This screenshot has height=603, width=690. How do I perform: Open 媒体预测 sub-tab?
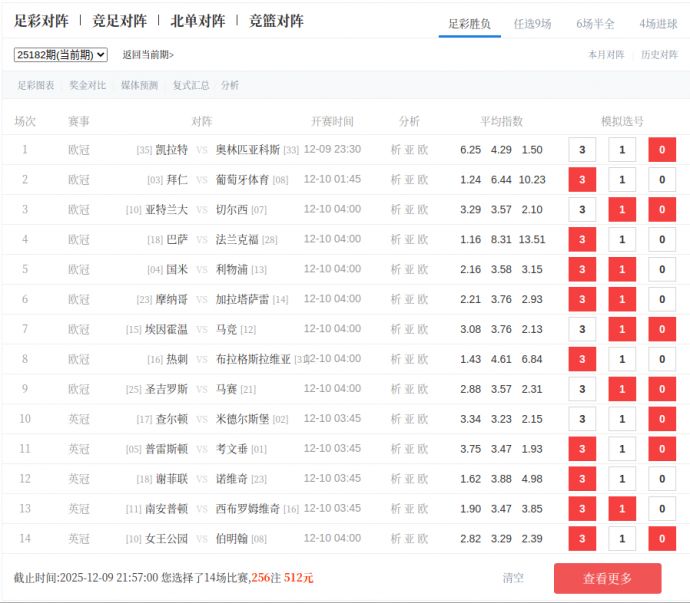click(x=139, y=86)
